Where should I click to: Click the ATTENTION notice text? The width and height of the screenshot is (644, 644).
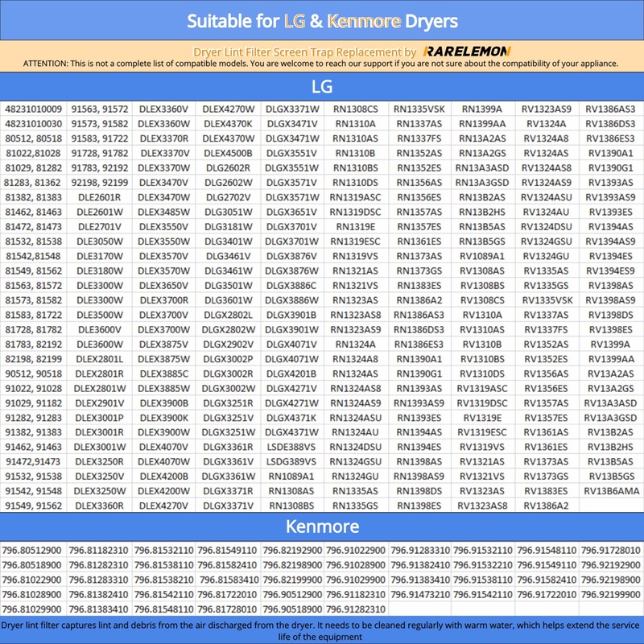coord(320,64)
